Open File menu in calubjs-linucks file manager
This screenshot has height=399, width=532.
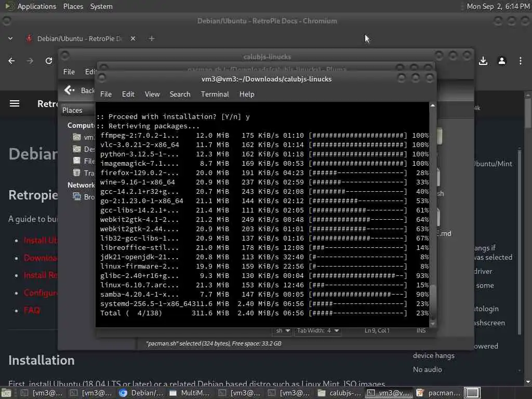[69, 72]
